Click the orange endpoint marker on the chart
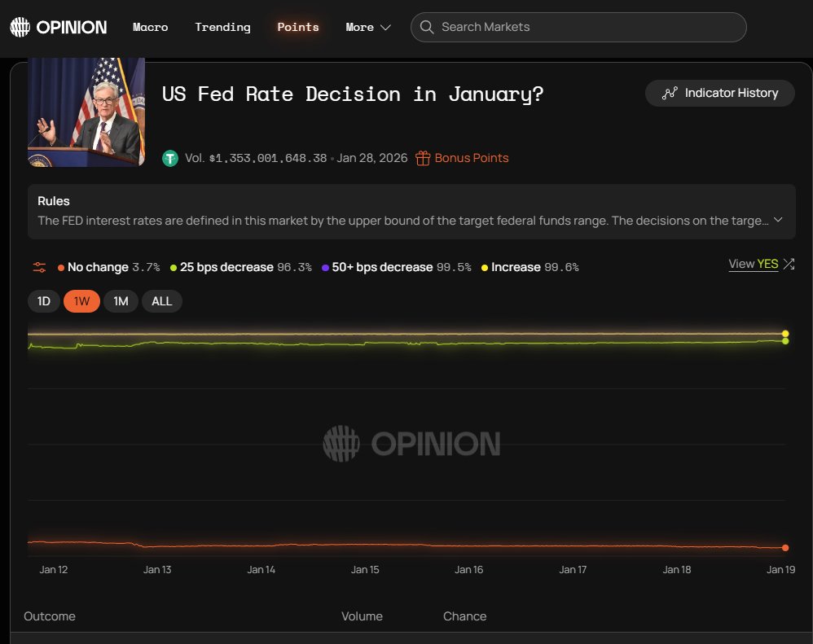The image size is (813, 644). (785, 548)
